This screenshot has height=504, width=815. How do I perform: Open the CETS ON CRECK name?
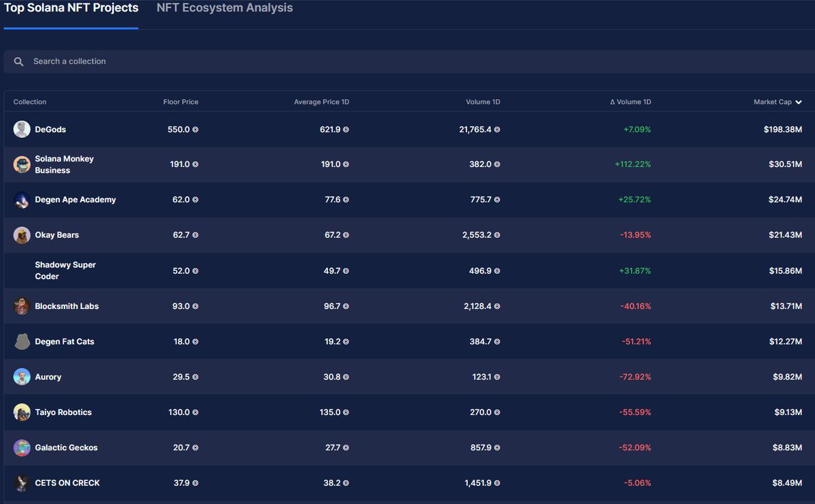click(x=67, y=482)
